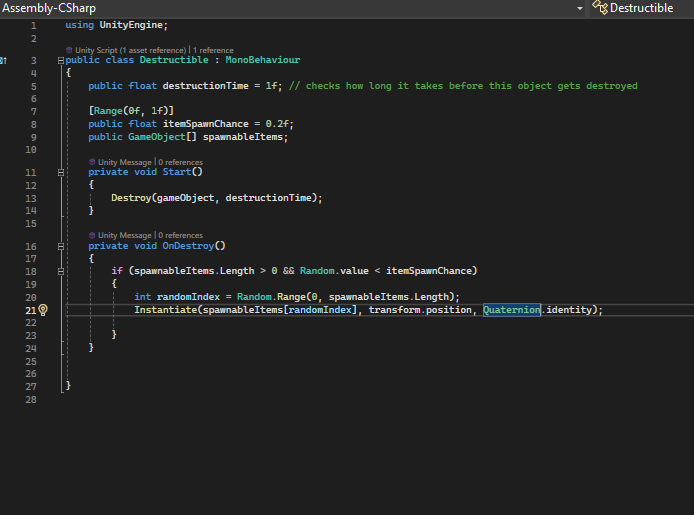Click the green comment on line 5
Viewport: 694px width, 515px height.
[x=462, y=86]
